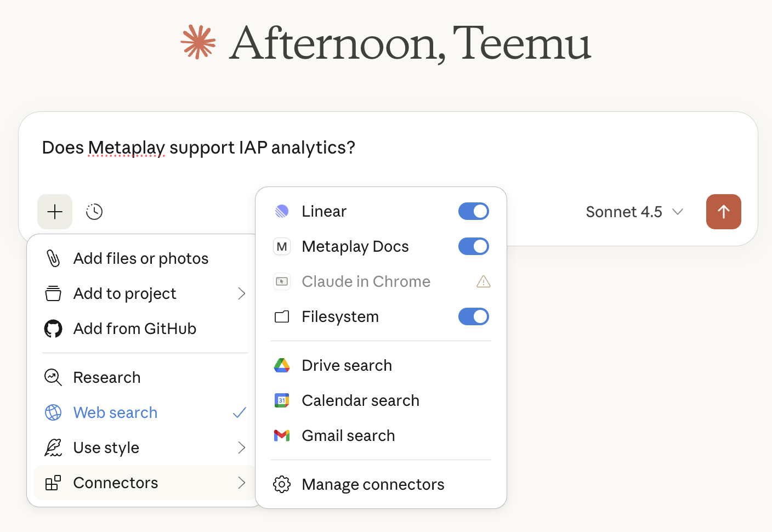Image resolution: width=772 pixels, height=532 pixels.
Task: Choose Add files or photos
Action: click(x=141, y=258)
